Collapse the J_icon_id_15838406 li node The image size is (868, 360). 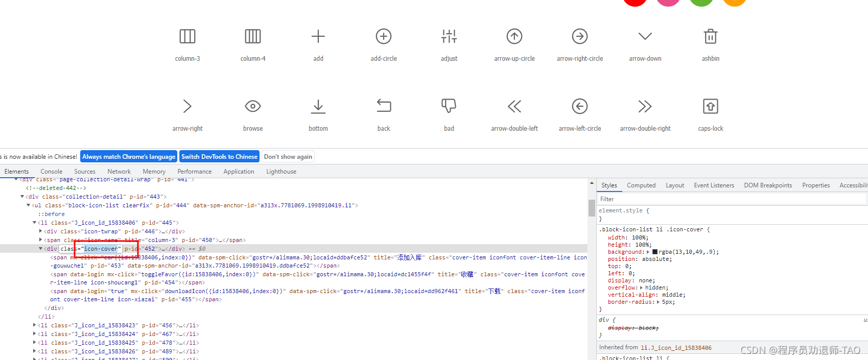pos(34,223)
